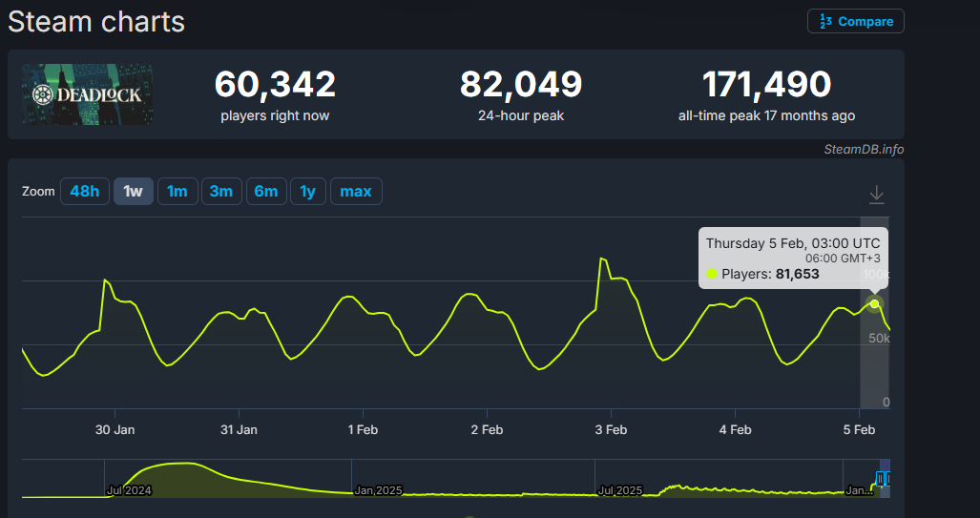
Task: Click the highlighted data point on 5 Feb
Action: tap(874, 303)
